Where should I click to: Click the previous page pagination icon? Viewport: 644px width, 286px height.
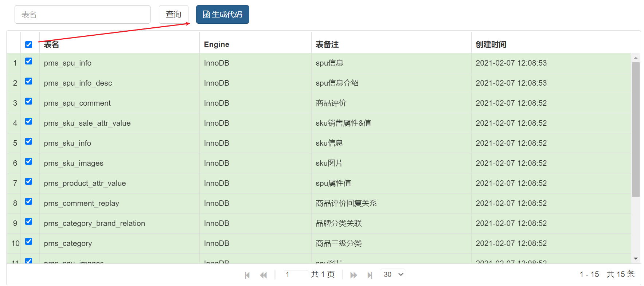[263, 275]
